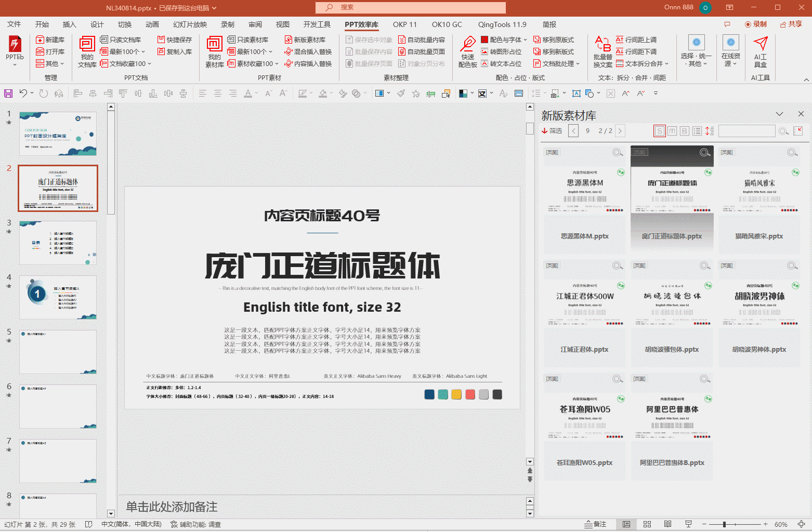Open the OKP 11 ribbon tab
The width and height of the screenshot is (812, 532).
click(404, 24)
